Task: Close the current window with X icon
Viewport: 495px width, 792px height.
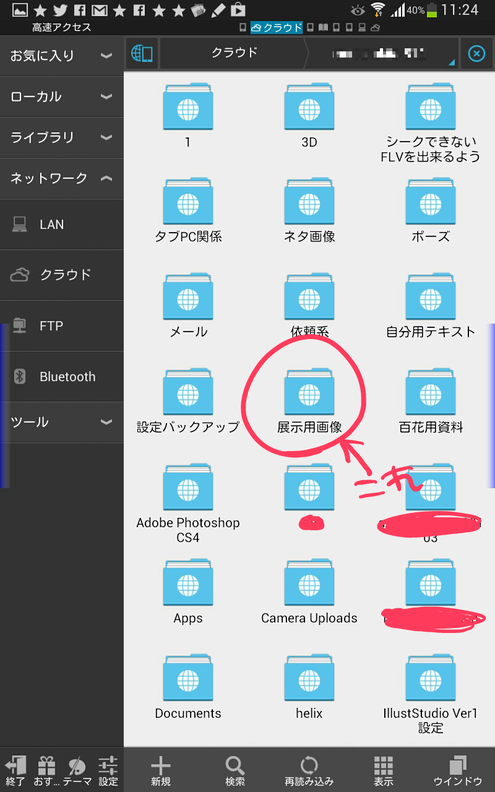Action: (476, 53)
